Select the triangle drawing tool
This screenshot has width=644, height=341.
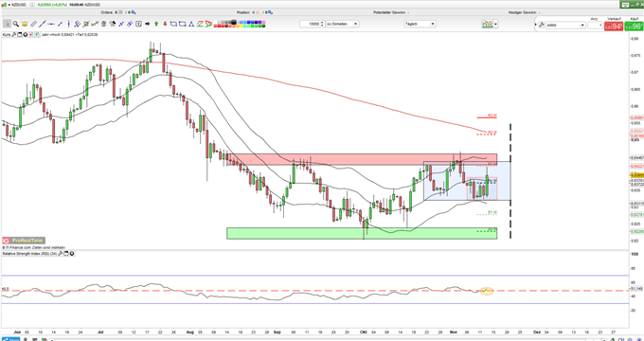pyautogui.click(x=191, y=24)
